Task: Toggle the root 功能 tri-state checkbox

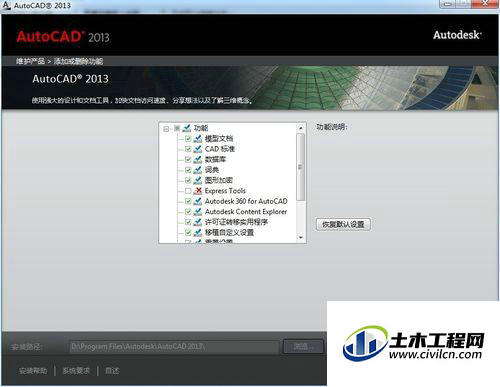Action: coord(177,128)
